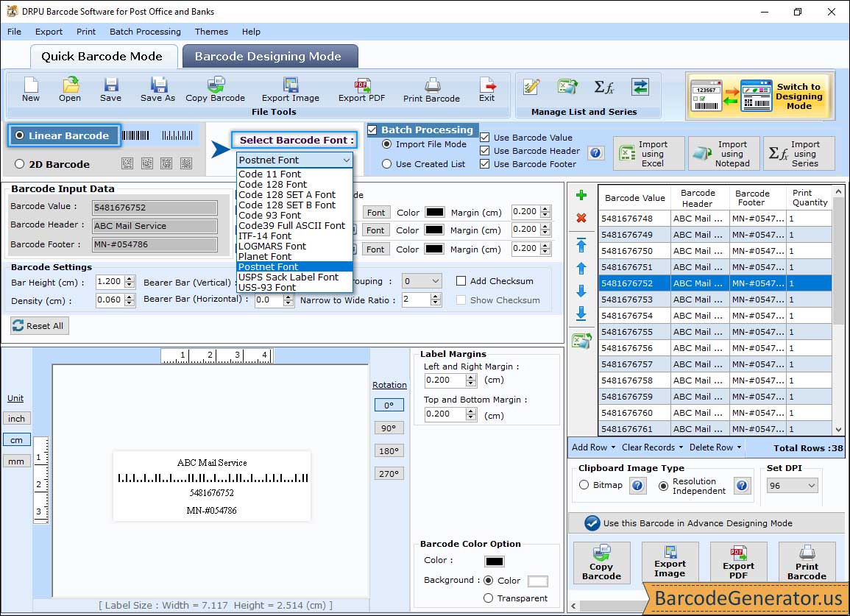
Task: Click the New file icon
Action: [x=31, y=89]
